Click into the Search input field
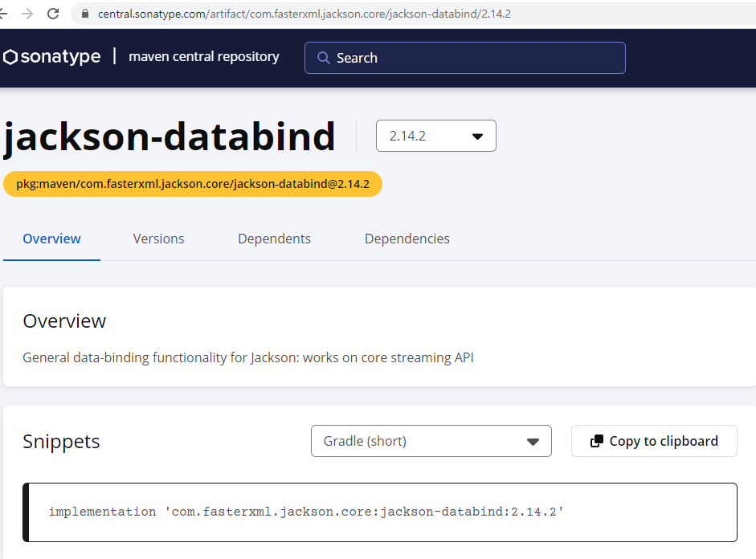756x559 pixels. point(465,58)
